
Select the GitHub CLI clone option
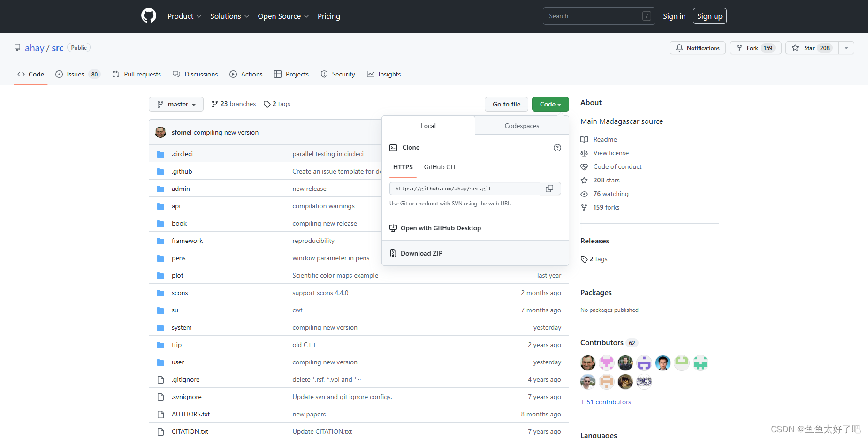tap(440, 167)
